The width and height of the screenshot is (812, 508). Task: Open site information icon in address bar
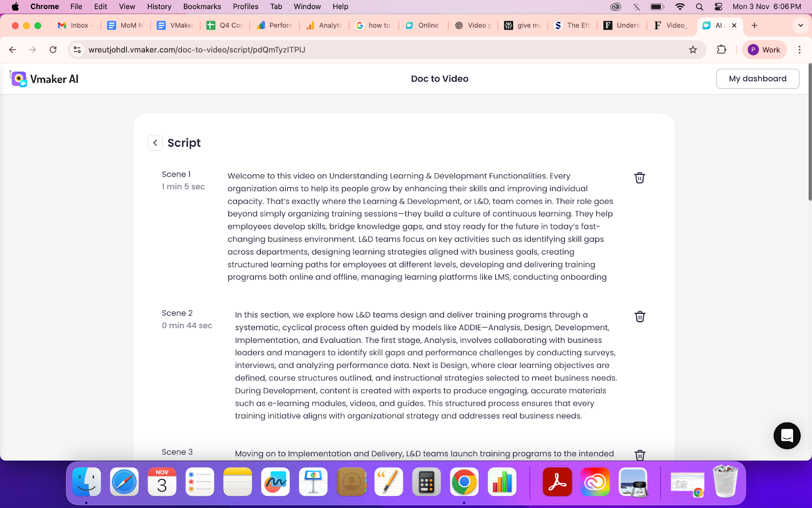77,50
